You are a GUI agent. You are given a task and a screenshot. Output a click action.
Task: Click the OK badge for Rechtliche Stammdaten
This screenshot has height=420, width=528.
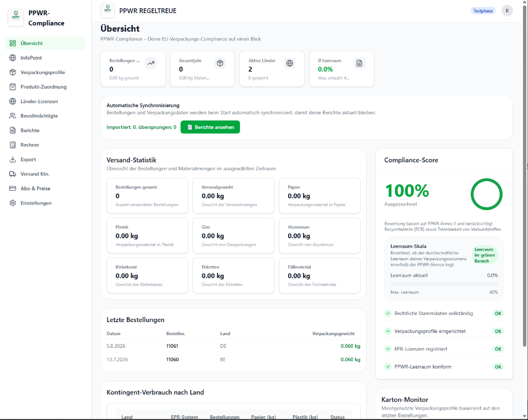point(498,313)
